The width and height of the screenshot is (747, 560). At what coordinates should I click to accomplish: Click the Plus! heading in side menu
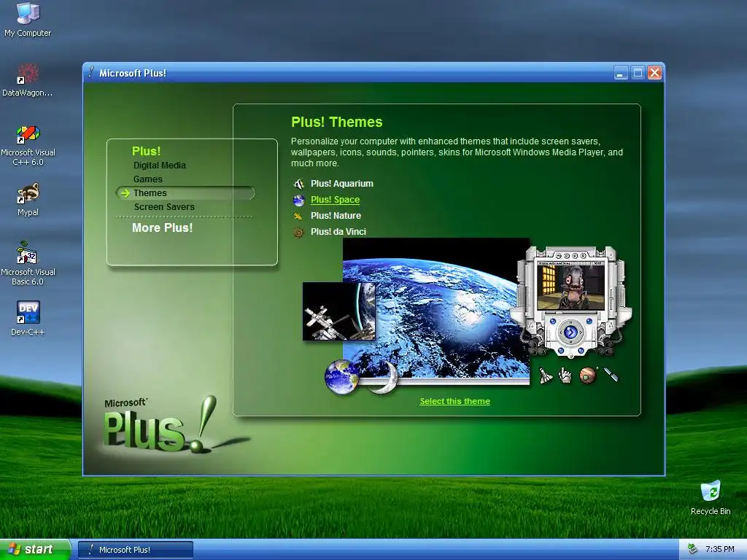click(146, 151)
